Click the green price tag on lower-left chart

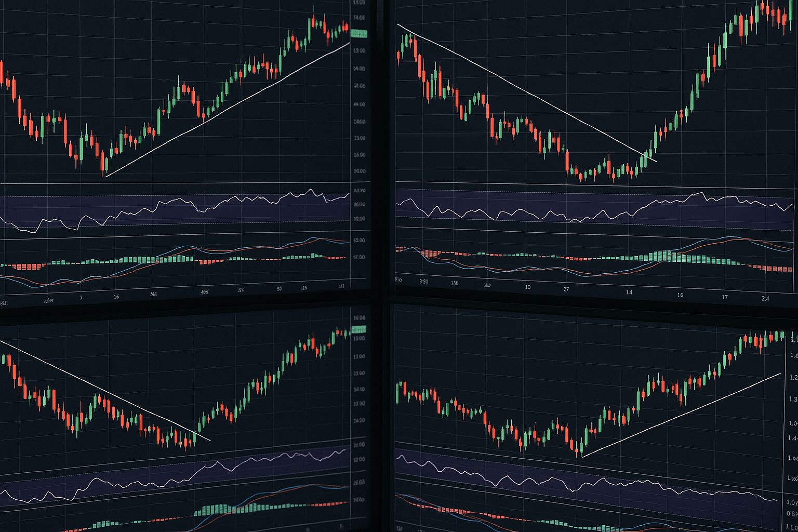pos(359,329)
